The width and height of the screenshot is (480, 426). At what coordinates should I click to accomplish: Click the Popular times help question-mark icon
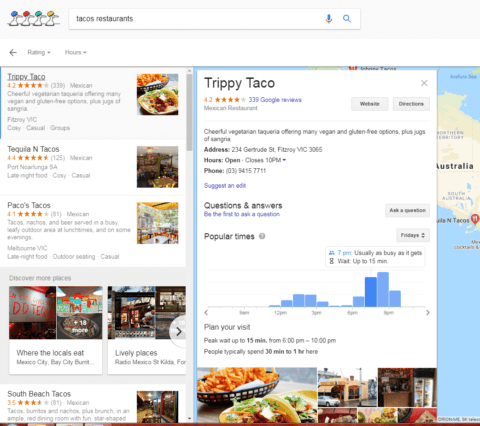tap(262, 236)
